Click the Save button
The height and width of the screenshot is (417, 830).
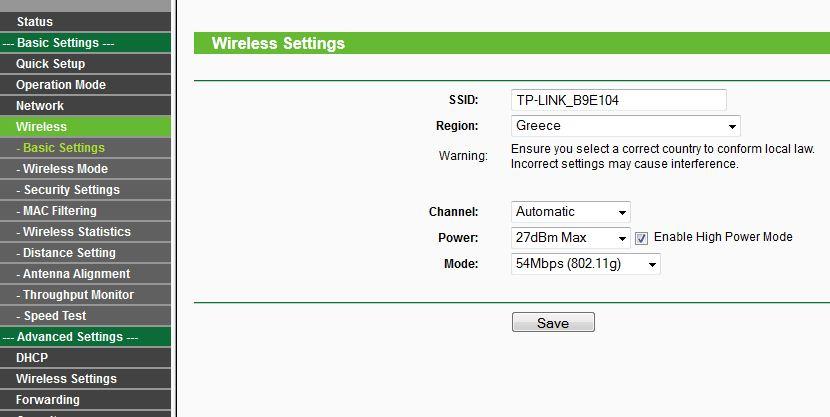pyautogui.click(x=553, y=322)
